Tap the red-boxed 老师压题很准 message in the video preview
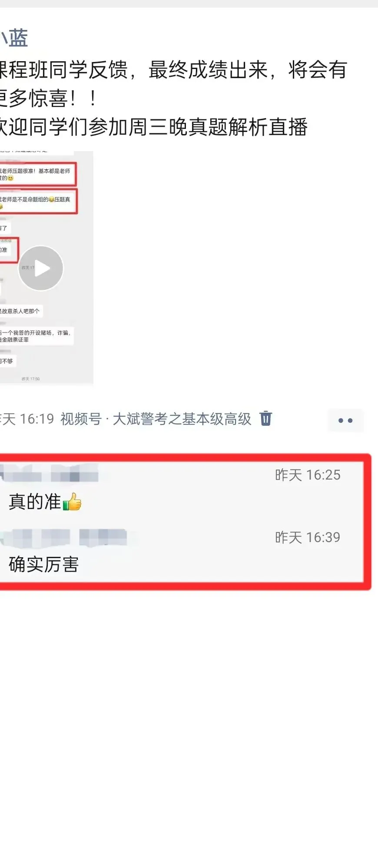This screenshot has width=378, height=868. [x=38, y=174]
